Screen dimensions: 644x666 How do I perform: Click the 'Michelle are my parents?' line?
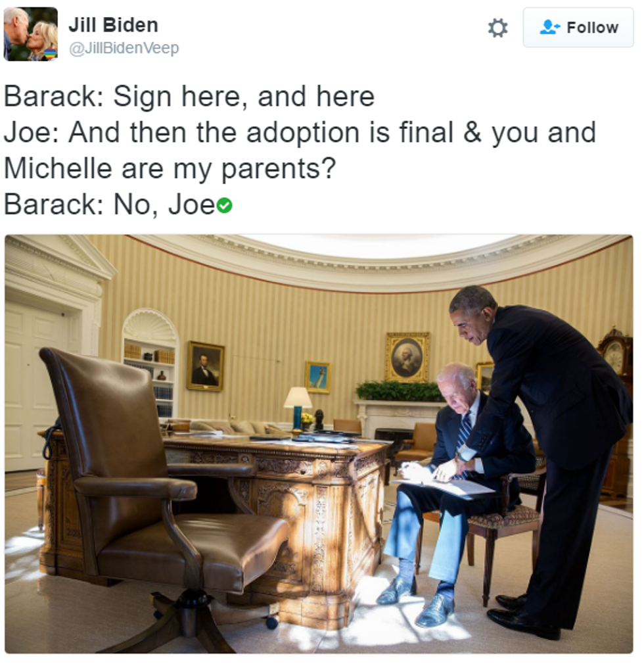click(x=170, y=168)
